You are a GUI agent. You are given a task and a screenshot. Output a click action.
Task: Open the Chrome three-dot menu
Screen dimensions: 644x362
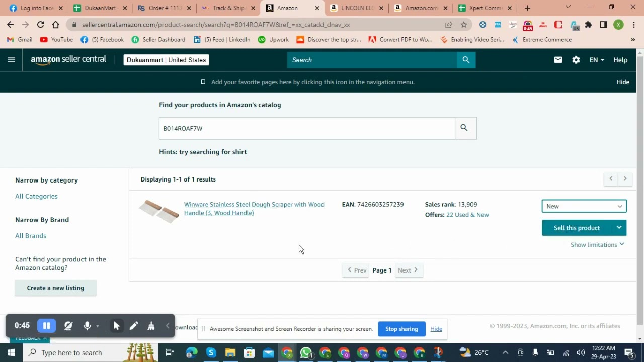pyautogui.click(x=634, y=25)
